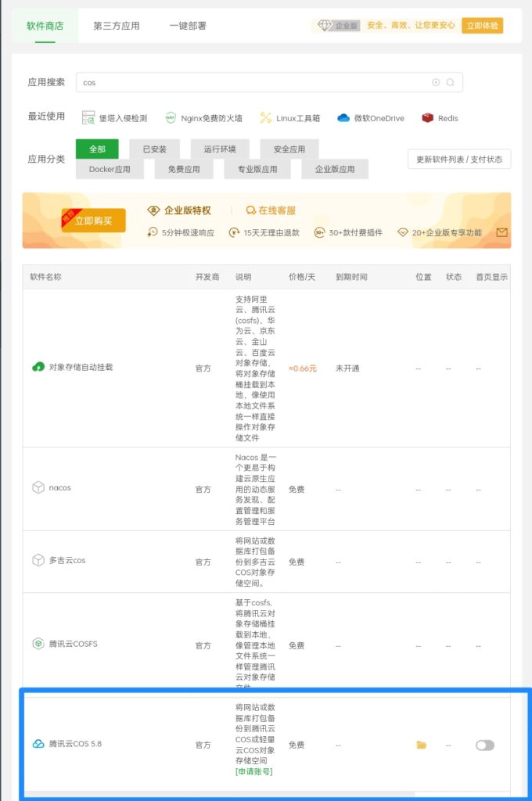Viewport: 532px width, 801px height.
Task: Click 未开通 expiry status
Action: pyautogui.click(x=347, y=368)
